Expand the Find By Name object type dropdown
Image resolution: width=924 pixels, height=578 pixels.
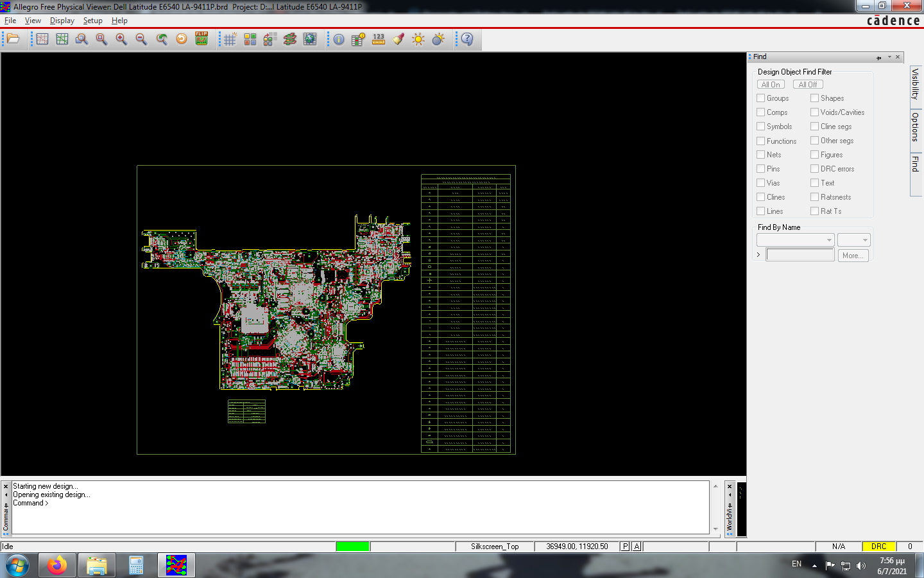(x=796, y=240)
